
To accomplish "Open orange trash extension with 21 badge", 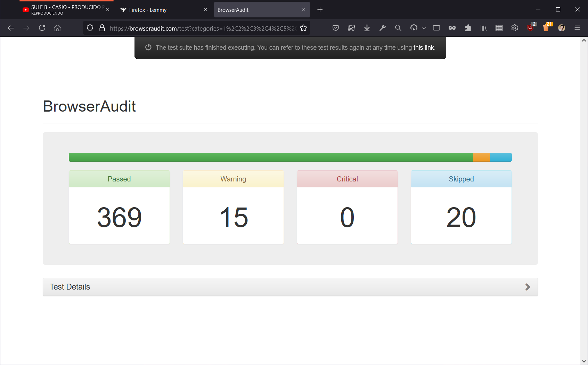I will (547, 27).
